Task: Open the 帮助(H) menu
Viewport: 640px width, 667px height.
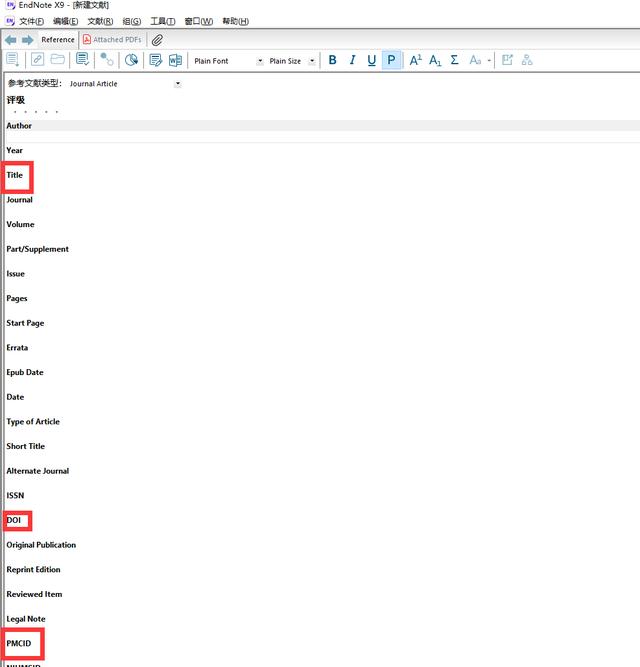Action: click(235, 21)
